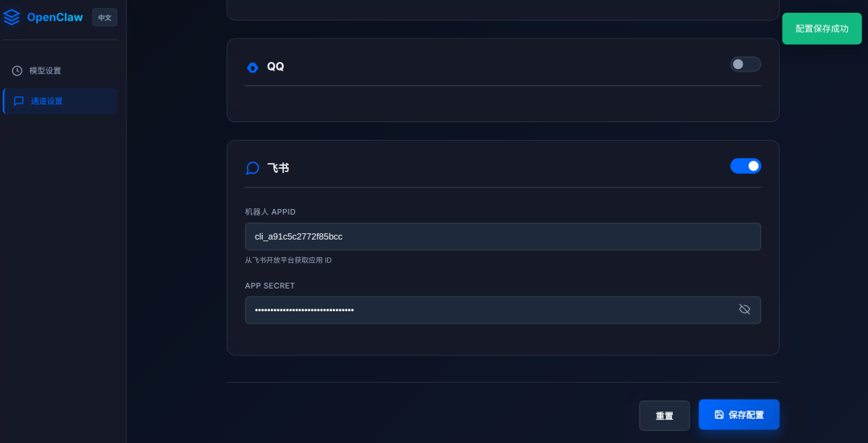Click the floppy disk save icon
The width and height of the screenshot is (868, 443).
pos(719,415)
